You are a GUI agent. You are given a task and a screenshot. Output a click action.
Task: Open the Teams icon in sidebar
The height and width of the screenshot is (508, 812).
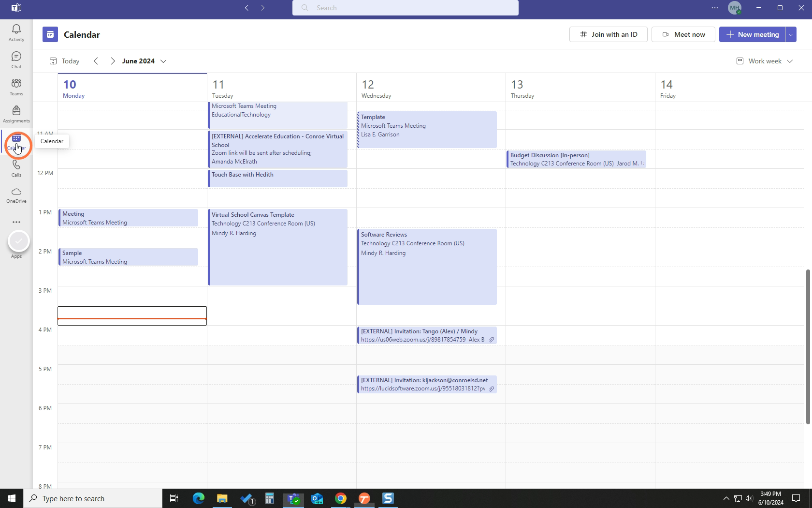click(x=16, y=87)
